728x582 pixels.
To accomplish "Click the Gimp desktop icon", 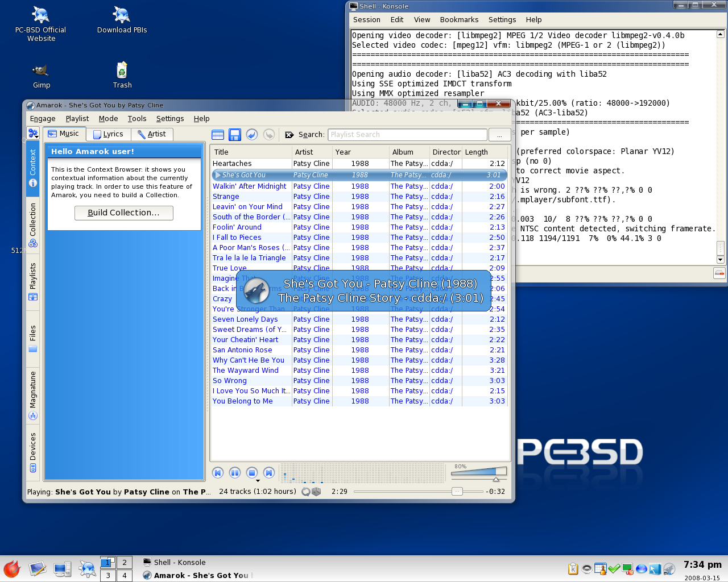I will pos(41,76).
